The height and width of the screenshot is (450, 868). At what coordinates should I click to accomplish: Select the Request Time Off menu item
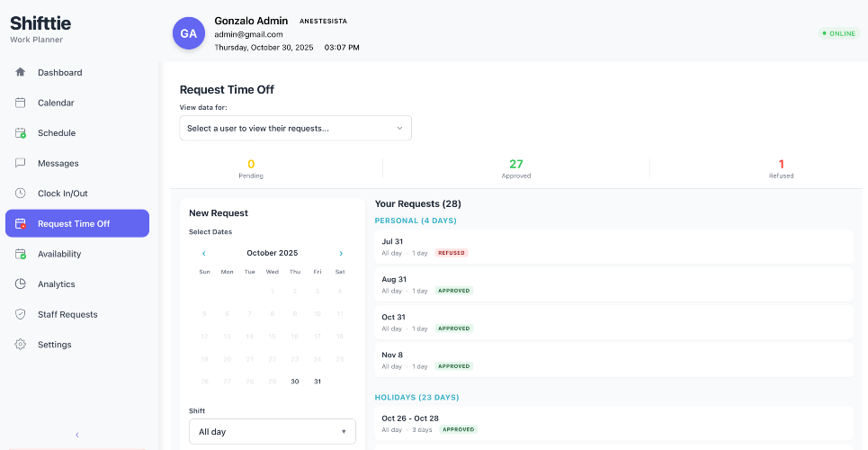click(77, 223)
